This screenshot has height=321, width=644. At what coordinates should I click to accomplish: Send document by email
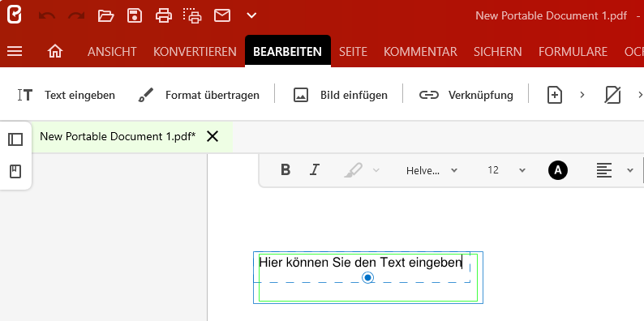(222, 15)
